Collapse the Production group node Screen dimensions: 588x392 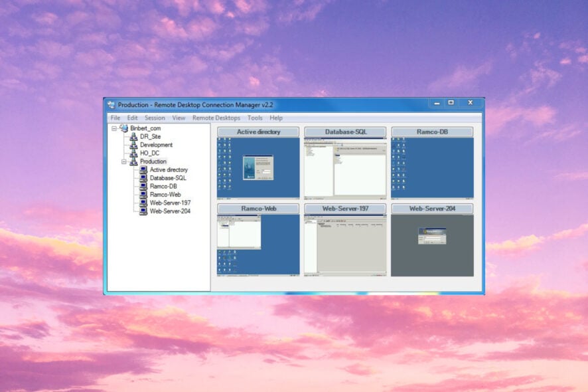[124, 162]
